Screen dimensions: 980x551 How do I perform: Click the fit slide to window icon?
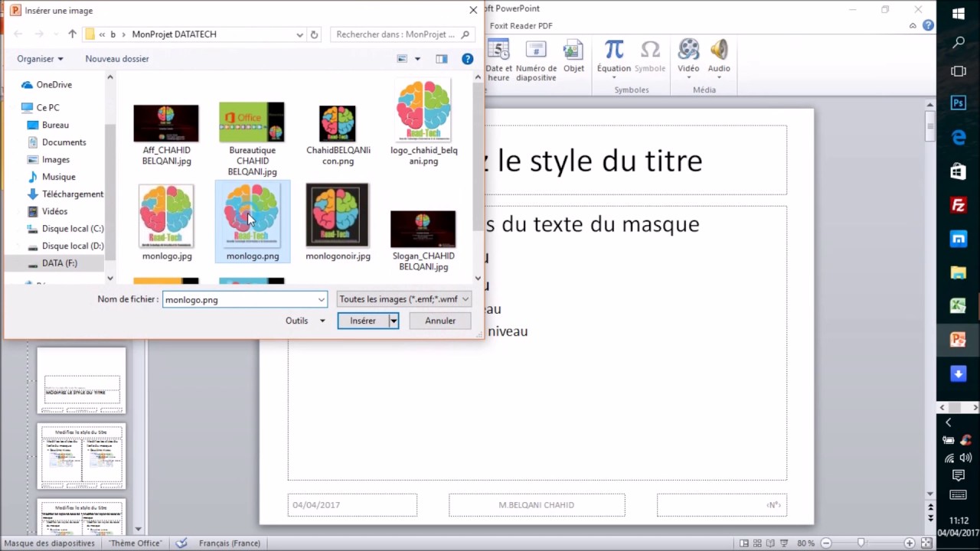click(x=927, y=543)
